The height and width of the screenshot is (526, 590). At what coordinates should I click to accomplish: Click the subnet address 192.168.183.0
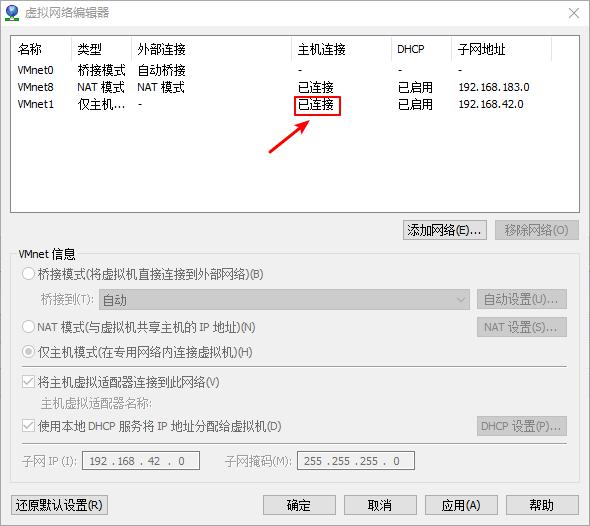[494, 87]
